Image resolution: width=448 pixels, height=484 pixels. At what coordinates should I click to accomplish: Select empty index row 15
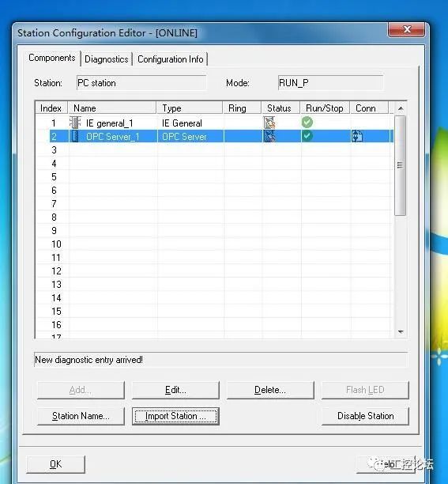(x=56, y=311)
